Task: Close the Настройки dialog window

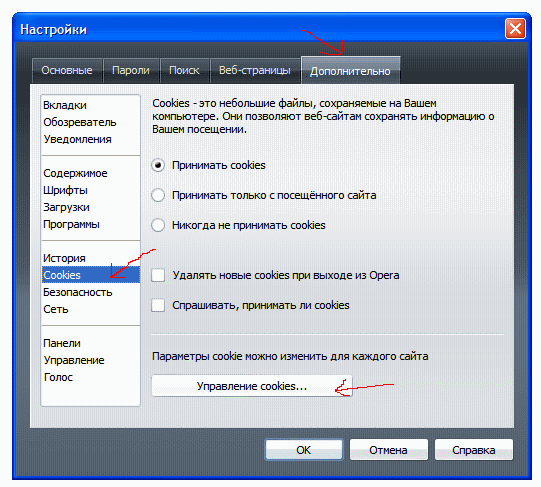Action: [x=515, y=28]
